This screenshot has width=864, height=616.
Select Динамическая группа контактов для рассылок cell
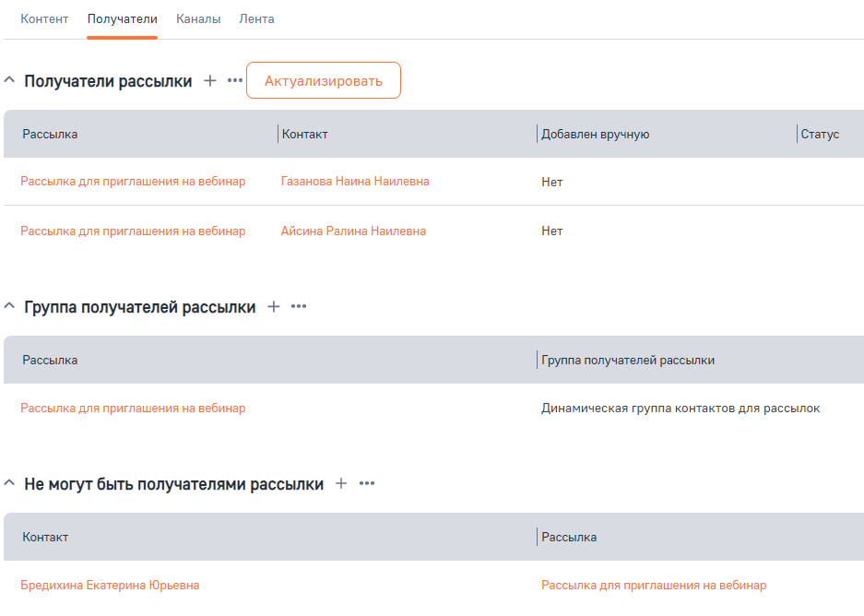tap(681, 409)
